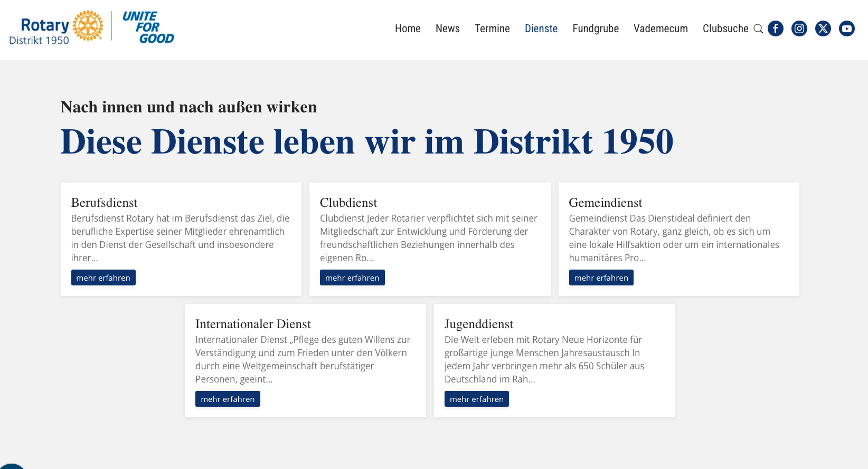The width and height of the screenshot is (868, 469).
Task: Click 'mehr erfahren' under Jugenddienst
Action: (476, 399)
